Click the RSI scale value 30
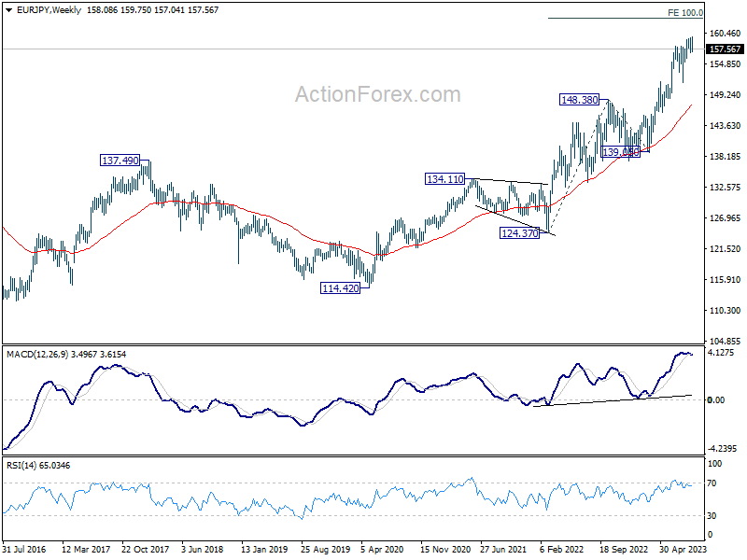Image resolution: width=747 pixels, height=560 pixels. coord(712,516)
